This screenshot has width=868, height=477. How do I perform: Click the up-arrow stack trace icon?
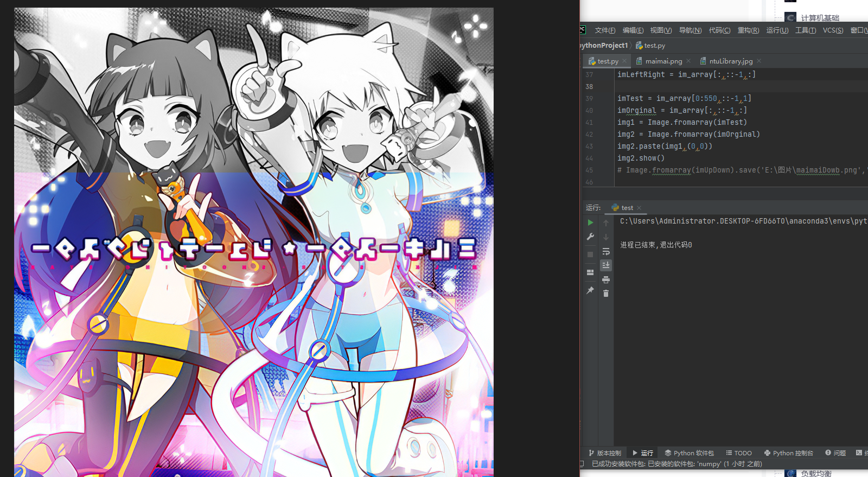tap(606, 222)
